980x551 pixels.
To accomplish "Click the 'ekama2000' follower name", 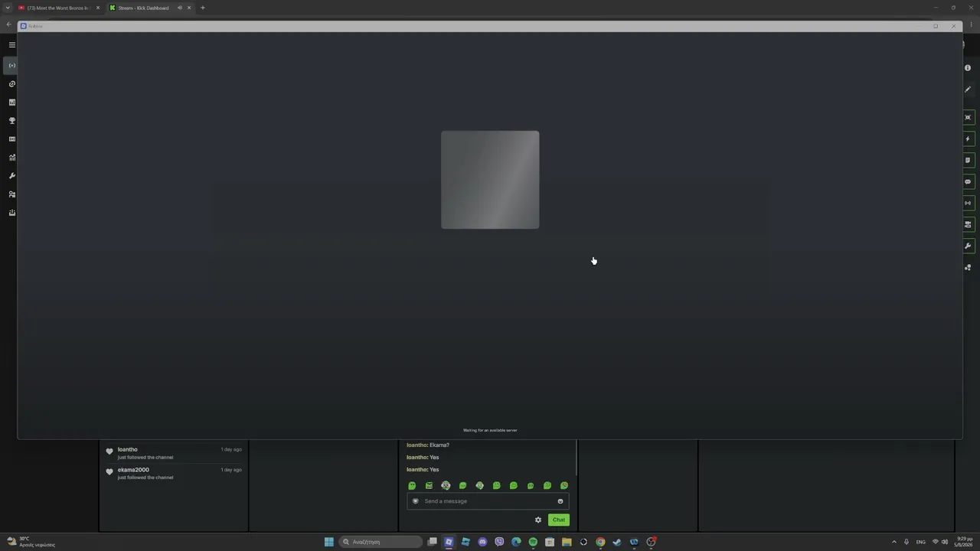I will coord(133,470).
